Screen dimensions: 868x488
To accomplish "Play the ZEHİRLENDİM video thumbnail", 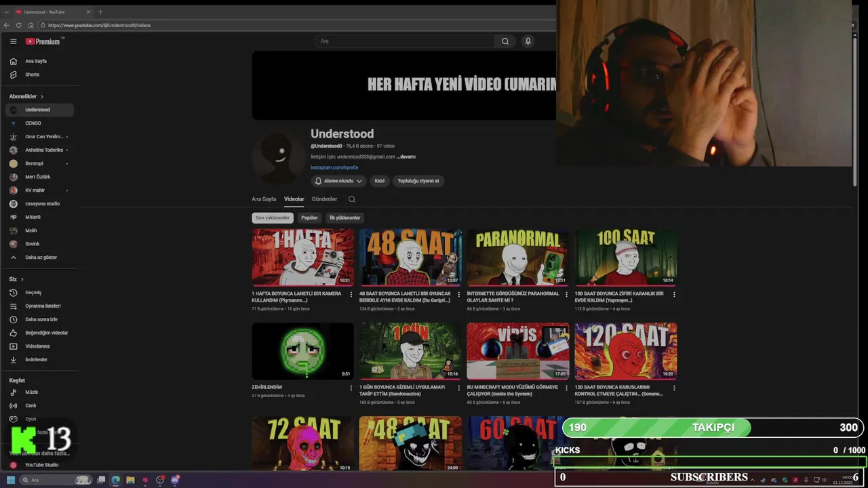I will (x=302, y=350).
